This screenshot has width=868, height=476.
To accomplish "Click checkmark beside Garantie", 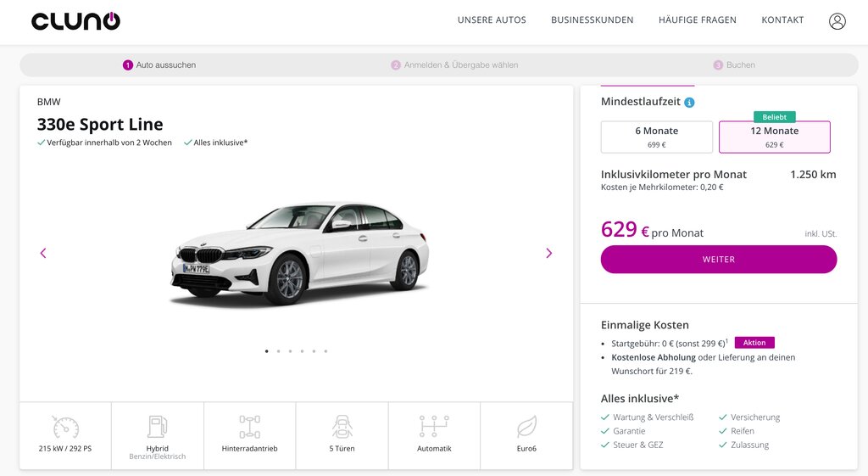I will [x=605, y=431].
